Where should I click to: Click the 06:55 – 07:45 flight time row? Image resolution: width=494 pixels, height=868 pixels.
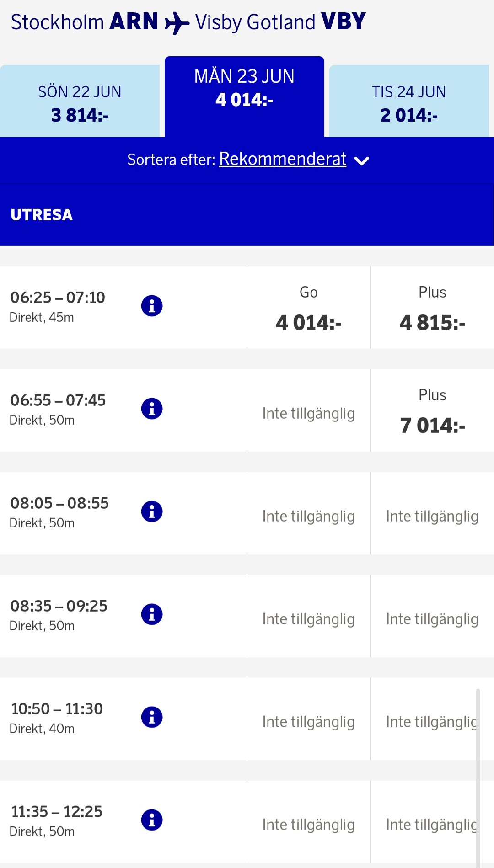tap(58, 409)
